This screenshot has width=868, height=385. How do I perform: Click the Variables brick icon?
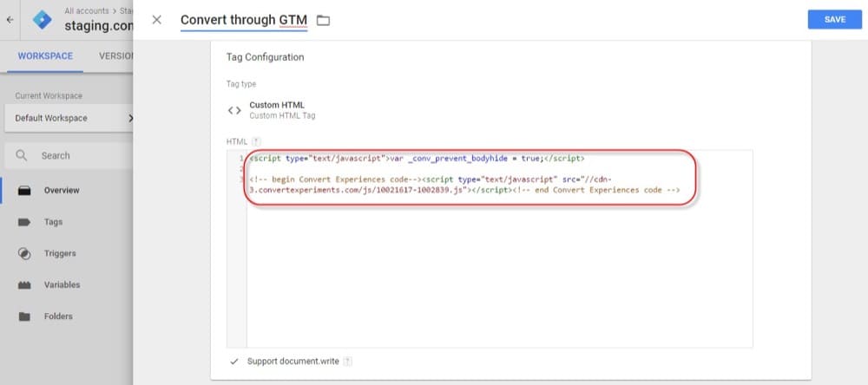[24, 285]
